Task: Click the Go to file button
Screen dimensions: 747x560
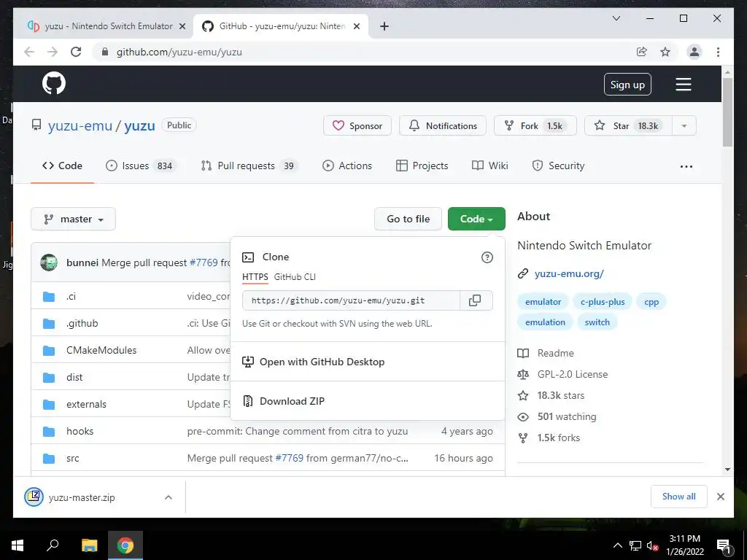Action: [409, 219]
